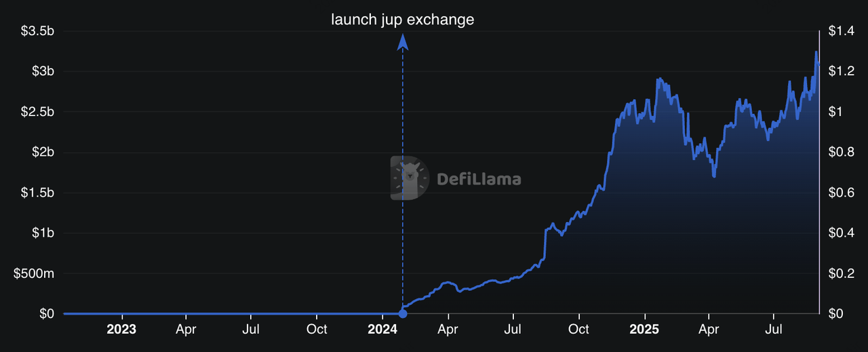The width and height of the screenshot is (868, 352).
Task: Click the Oct label just before 2024
Action: 317,330
